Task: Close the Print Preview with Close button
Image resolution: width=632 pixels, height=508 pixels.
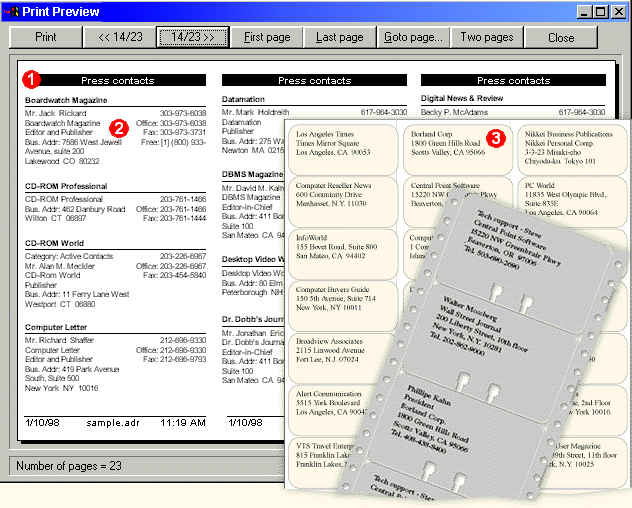Action: [561, 37]
